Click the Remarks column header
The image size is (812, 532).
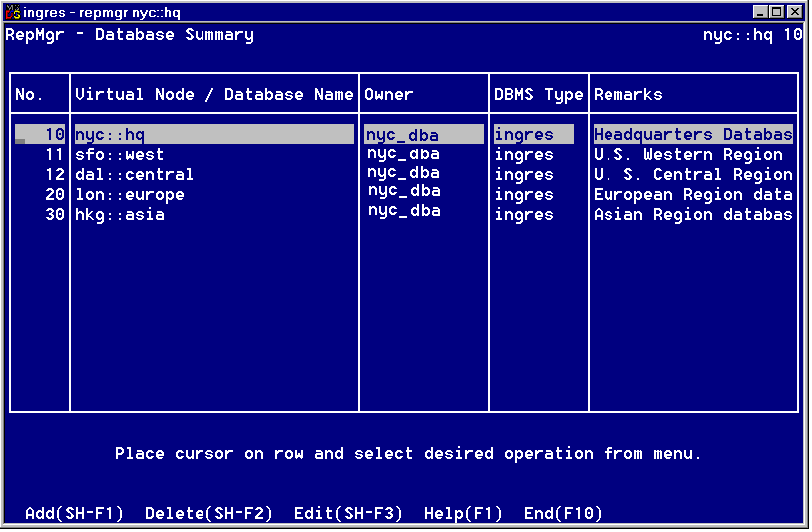(627, 95)
